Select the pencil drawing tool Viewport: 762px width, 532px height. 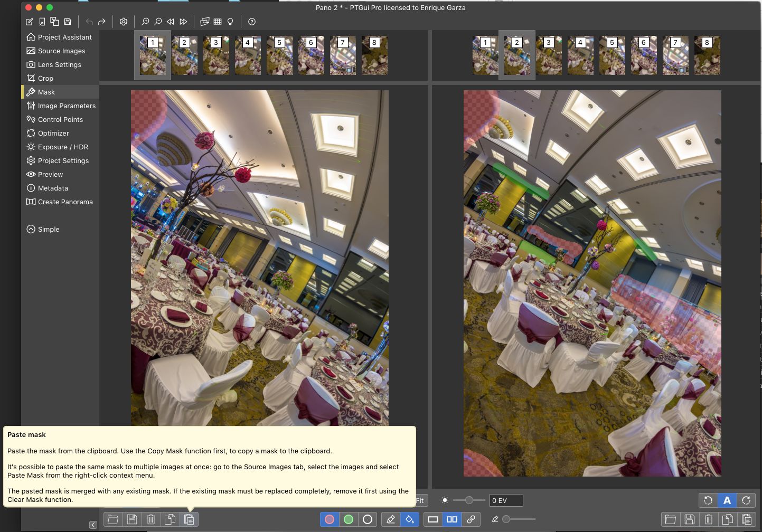[x=391, y=519]
